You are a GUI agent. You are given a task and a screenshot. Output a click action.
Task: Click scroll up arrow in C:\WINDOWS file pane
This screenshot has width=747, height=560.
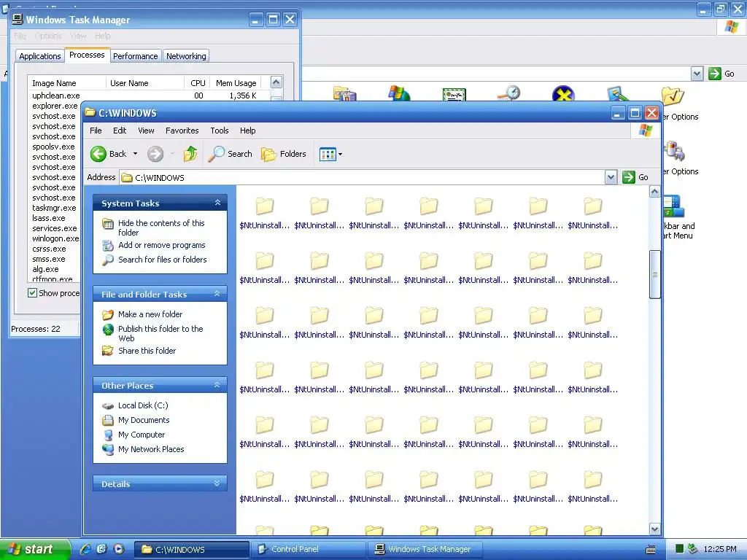click(654, 192)
